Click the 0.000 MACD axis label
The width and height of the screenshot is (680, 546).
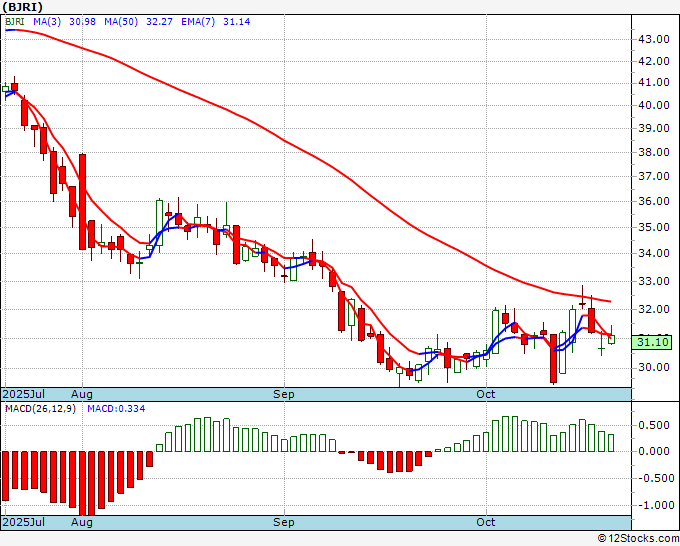(x=654, y=451)
